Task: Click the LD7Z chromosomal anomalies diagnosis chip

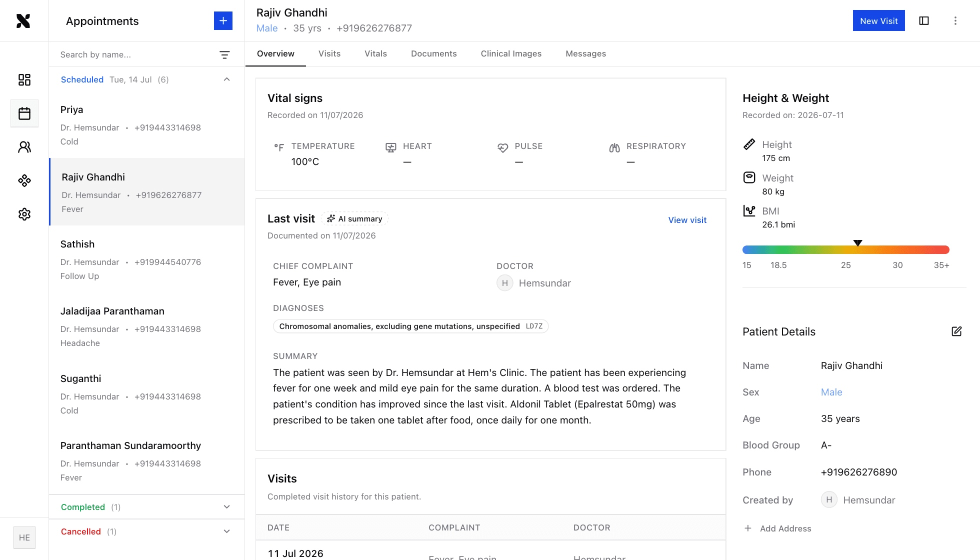Action: pos(410,326)
